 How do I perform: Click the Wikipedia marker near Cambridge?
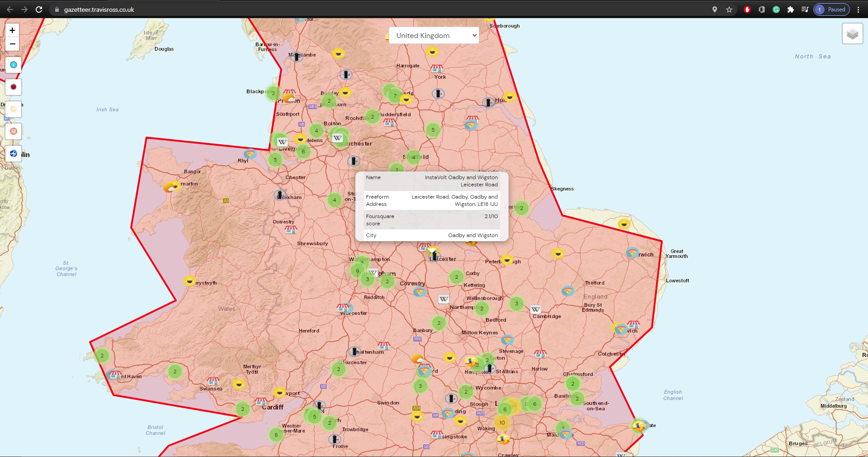(x=535, y=309)
